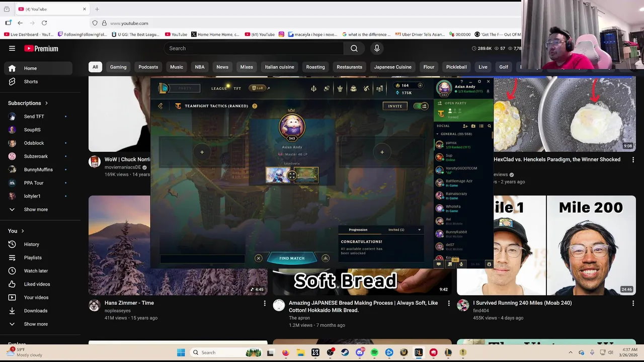Click the ranked help question mark icon
The image size is (644, 362).
(x=255, y=106)
